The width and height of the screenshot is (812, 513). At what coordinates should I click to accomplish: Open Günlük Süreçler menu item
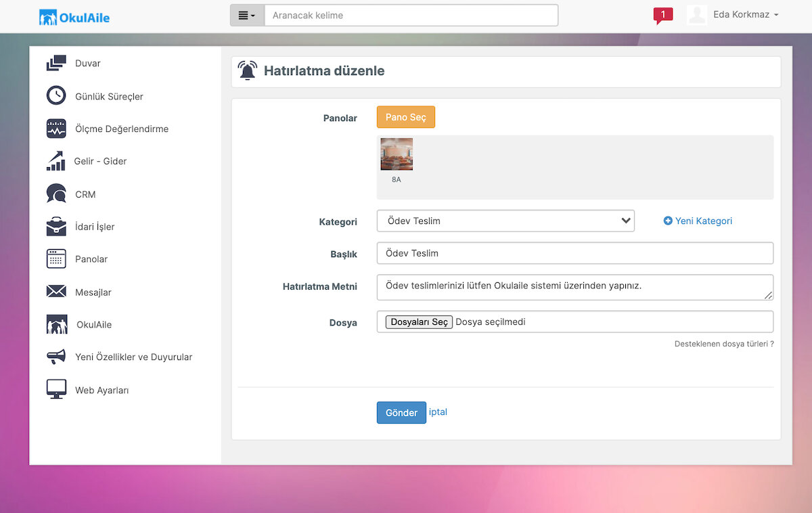[x=109, y=97]
